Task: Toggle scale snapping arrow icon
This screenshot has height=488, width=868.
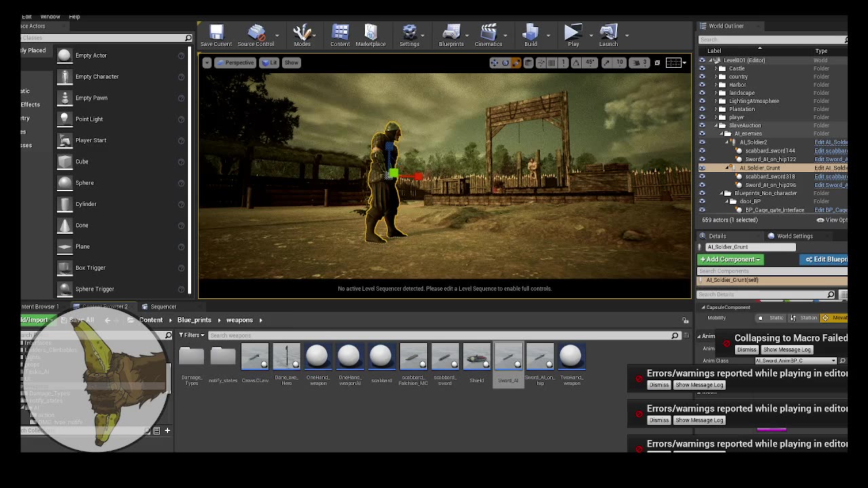Action: click(607, 63)
